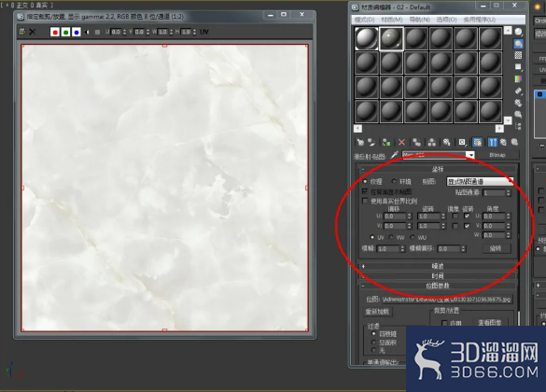Open the 导航(N) menu
Viewport: 546px width, 392px height.
(419, 20)
